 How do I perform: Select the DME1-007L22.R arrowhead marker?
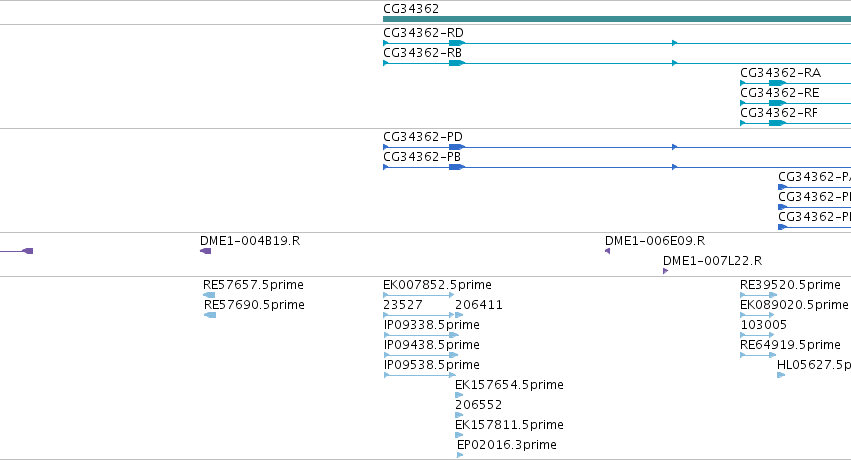tap(665, 271)
